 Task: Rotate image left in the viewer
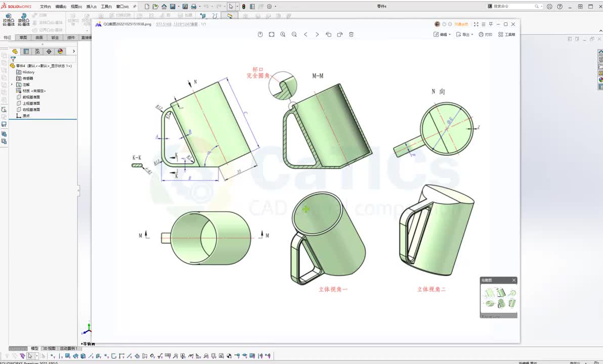tap(328, 34)
